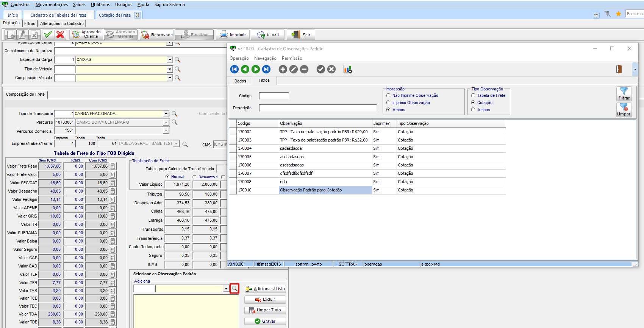Click the Descrição filter input field
Image resolution: width=644 pixels, height=328 pixels.
click(x=317, y=108)
